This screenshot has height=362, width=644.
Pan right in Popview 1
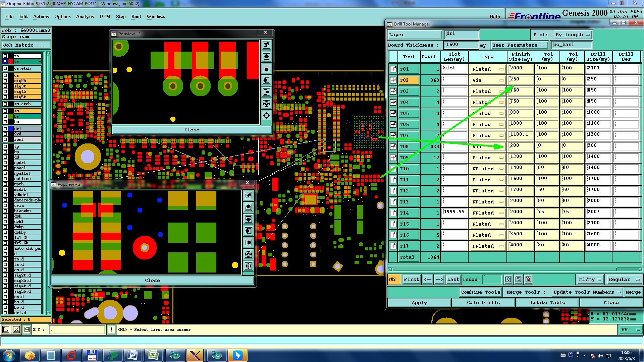click(x=266, y=92)
